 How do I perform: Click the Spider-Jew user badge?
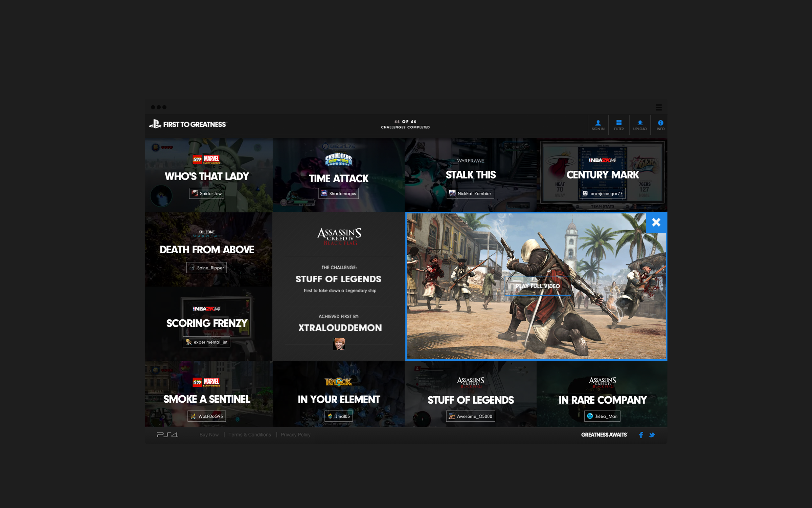click(x=206, y=193)
